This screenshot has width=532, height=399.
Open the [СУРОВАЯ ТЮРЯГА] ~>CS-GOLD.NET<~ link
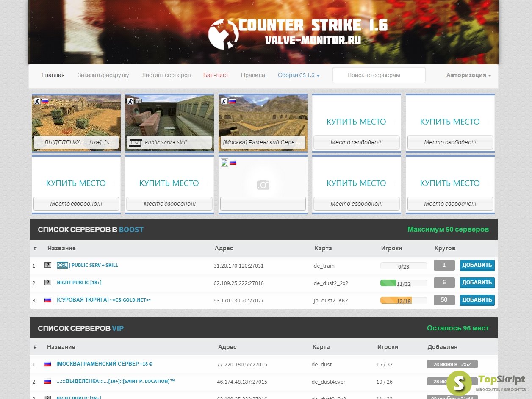[x=104, y=300]
